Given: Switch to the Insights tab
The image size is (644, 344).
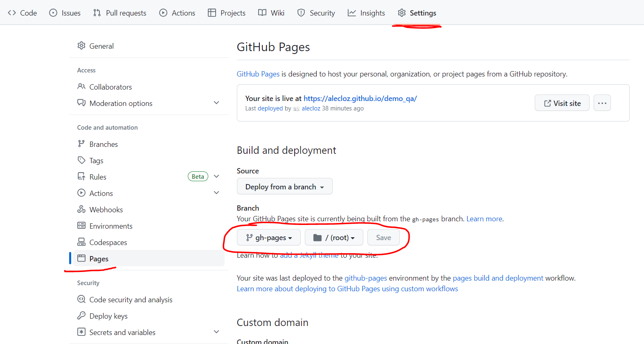Looking at the screenshot, I should [x=366, y=13].
